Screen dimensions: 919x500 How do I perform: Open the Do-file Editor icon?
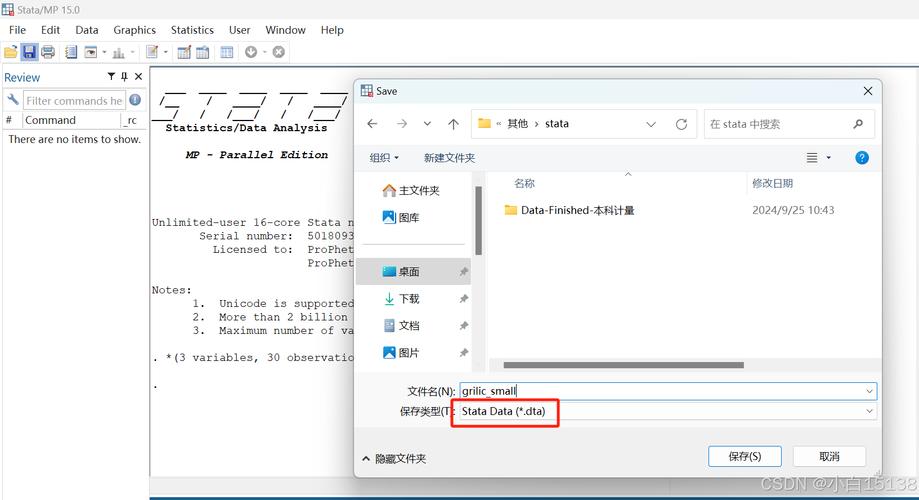tap(152, 52)
